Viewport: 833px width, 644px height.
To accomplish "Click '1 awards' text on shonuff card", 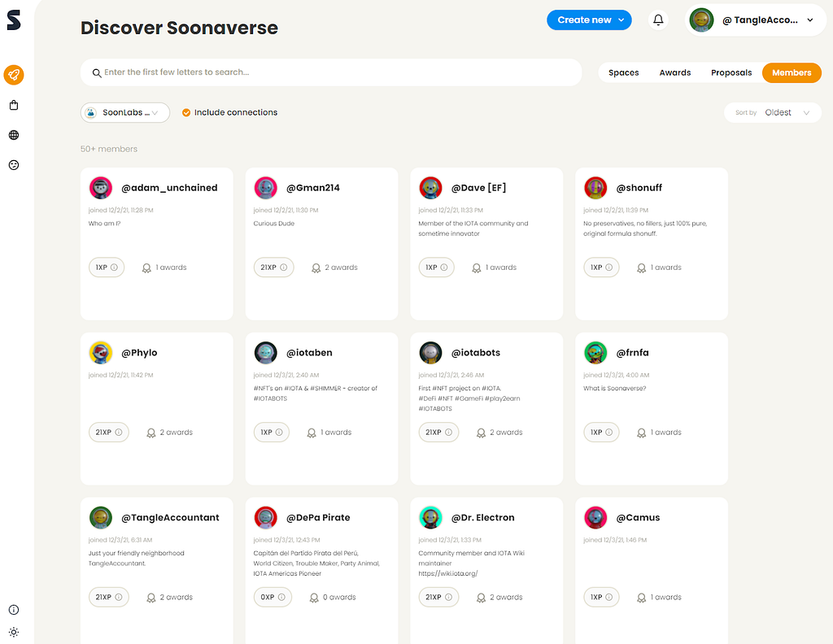I will tap(665, 268).
